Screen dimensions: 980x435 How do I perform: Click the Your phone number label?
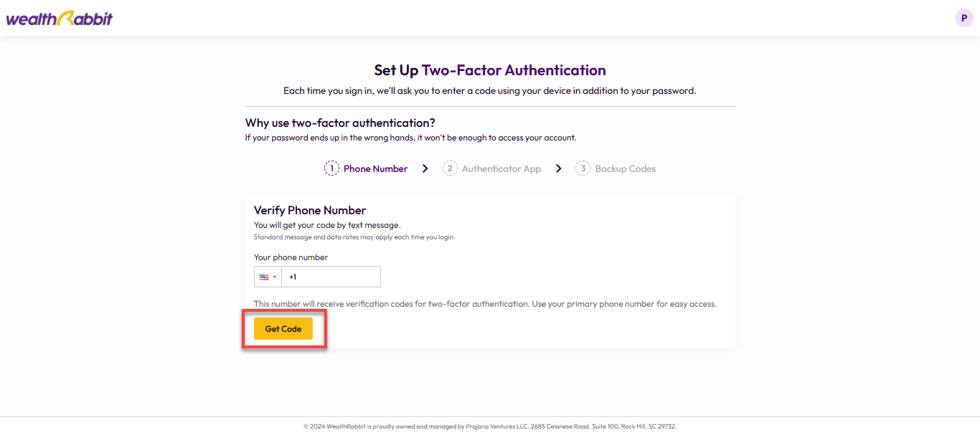click(291, 257)
